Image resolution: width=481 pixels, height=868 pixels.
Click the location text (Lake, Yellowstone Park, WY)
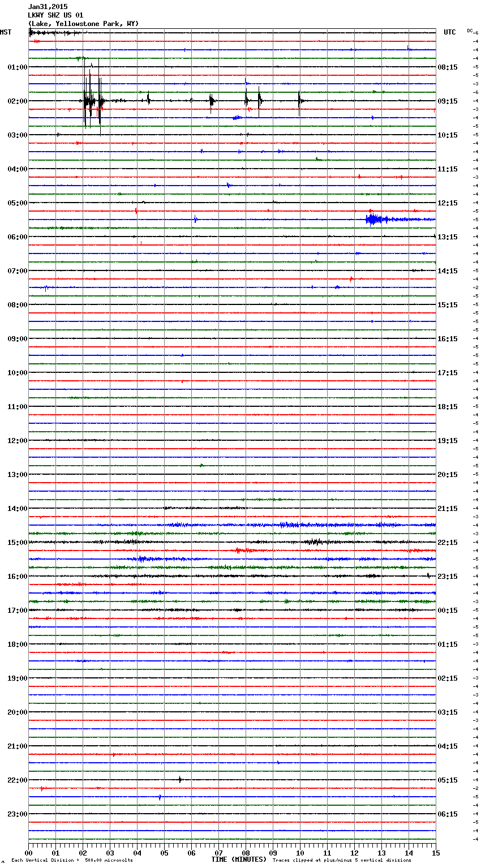83,24
